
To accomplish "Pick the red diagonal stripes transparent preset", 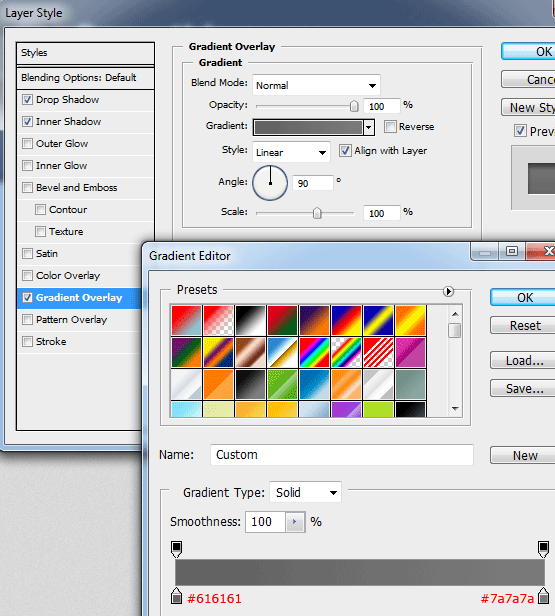I will click(378, 352).
